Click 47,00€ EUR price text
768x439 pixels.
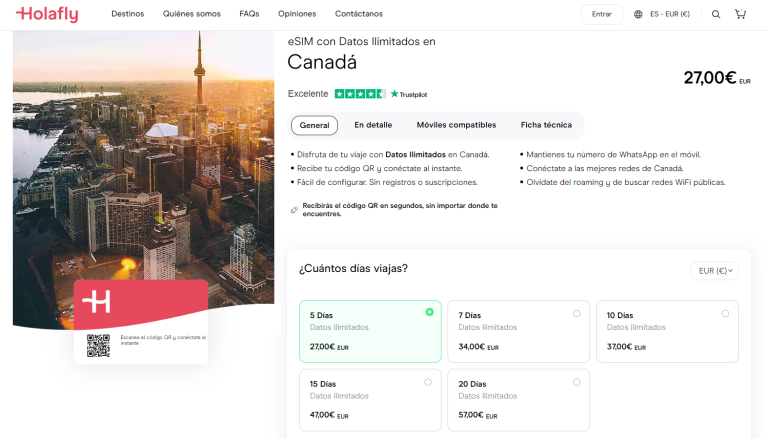(x=329, y=415)
